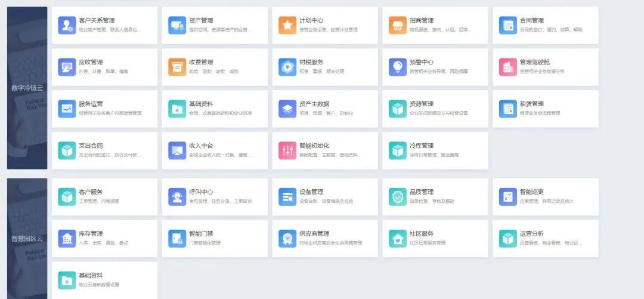Click the 品质管理 shield icon
This screenshot has height=299, width=644.
pos(398,196)
